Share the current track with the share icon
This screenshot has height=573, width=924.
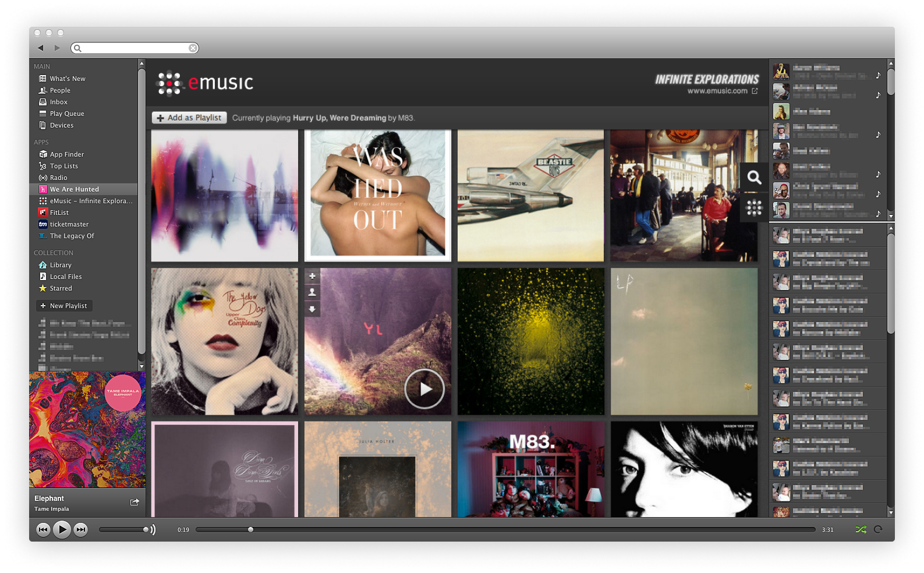[x=134, y=502]
